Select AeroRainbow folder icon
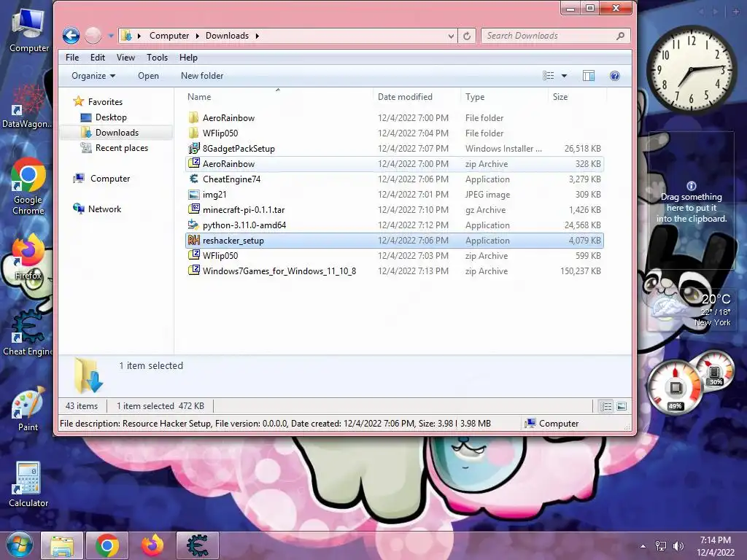Screen dimensions: 747x560 pyautogui.click(x=193, y=117)
